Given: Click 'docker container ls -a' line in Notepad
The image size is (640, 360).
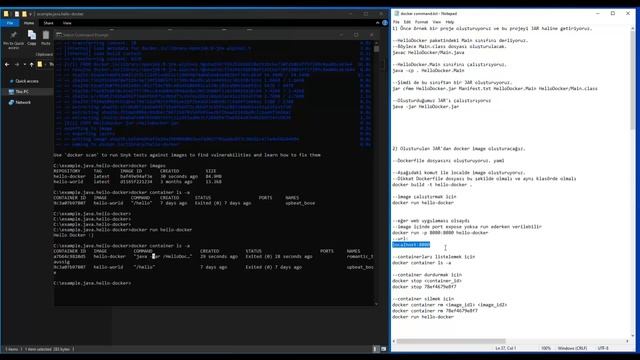Looking at the screenshot, I should click(x=422, y=262).
